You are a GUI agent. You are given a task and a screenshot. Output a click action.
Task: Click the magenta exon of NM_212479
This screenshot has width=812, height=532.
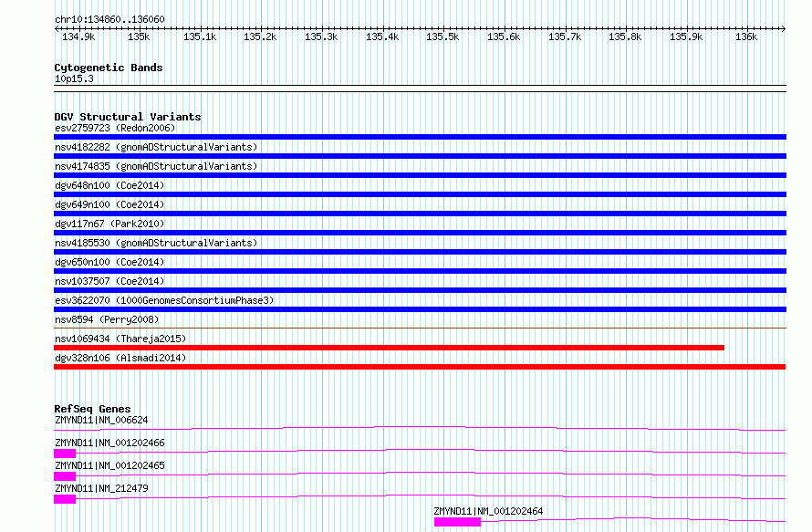[x=65, y=499]
